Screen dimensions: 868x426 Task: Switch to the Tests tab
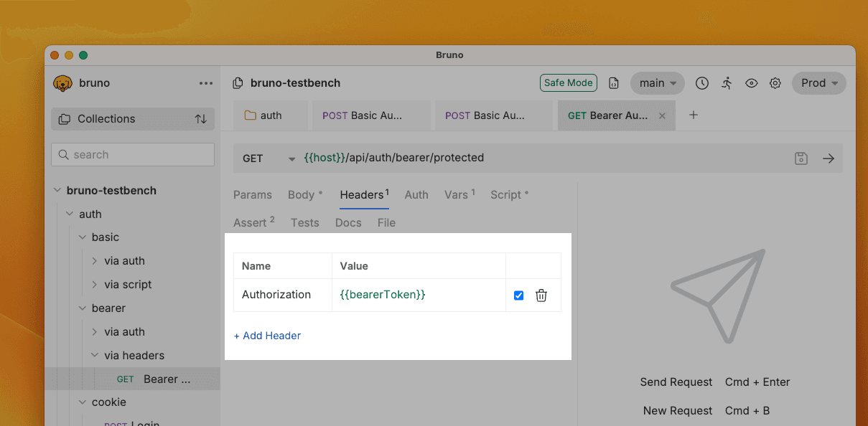pos(304,223)
